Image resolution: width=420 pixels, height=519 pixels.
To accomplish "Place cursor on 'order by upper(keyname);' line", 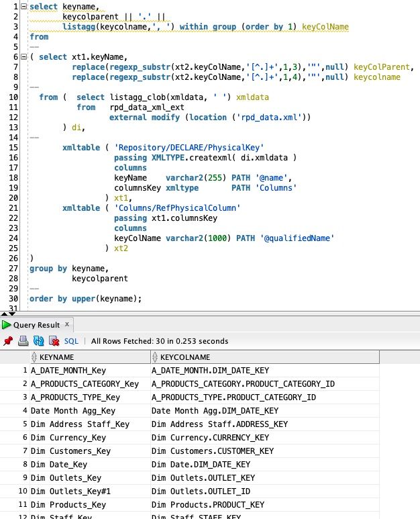I will (x=85, y=299).
